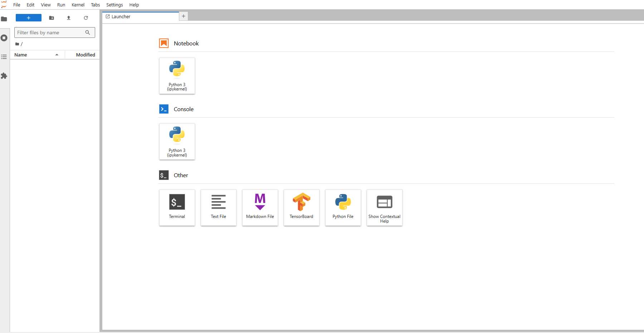The height and width of the screenshot is (333, 644).
Task: Click the Upload Files icon
Action: 69,18
